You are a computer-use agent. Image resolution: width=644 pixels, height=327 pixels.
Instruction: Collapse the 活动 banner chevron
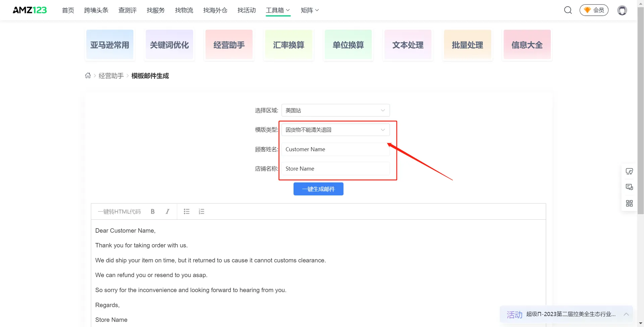tap(626, 314)
